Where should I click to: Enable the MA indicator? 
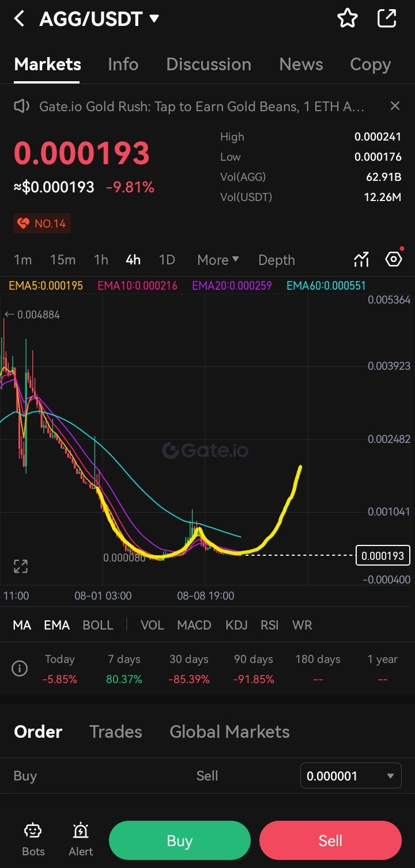[22, 625]
